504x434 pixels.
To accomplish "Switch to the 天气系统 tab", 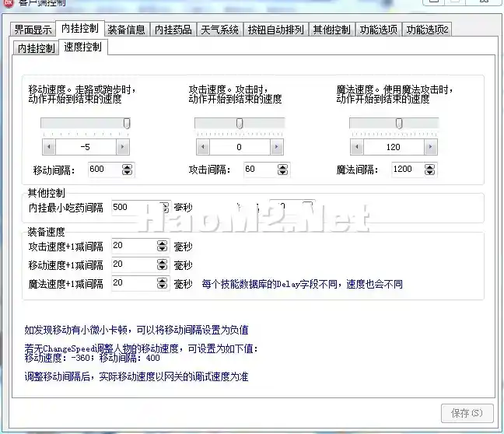I will (220, 30).
